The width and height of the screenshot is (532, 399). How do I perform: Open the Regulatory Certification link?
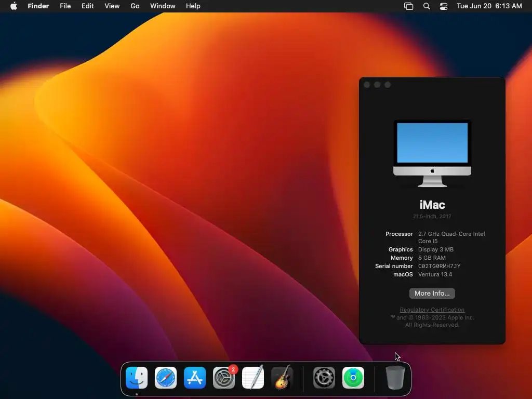432,310
